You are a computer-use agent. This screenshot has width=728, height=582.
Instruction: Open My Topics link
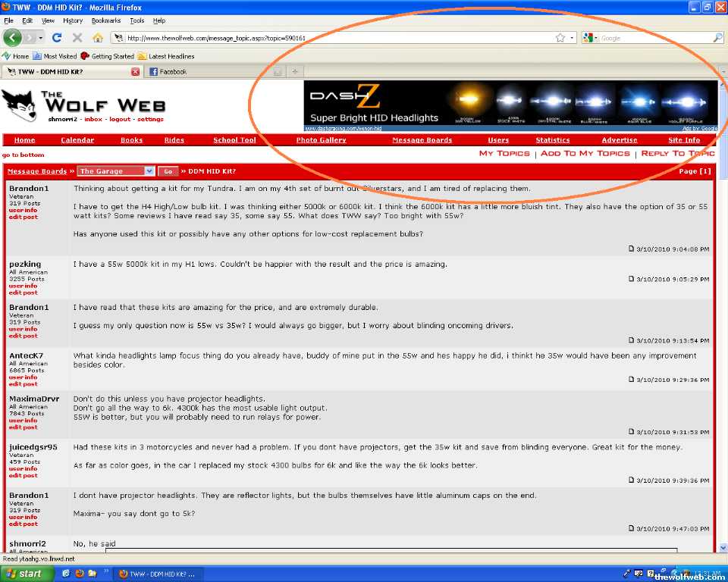click(504, 153)
